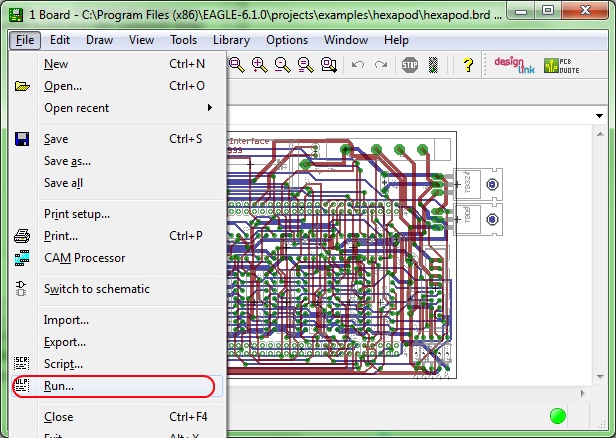Click the Undo arrow icon
Viewport: 616px width, 438px height.
point(358,64)
